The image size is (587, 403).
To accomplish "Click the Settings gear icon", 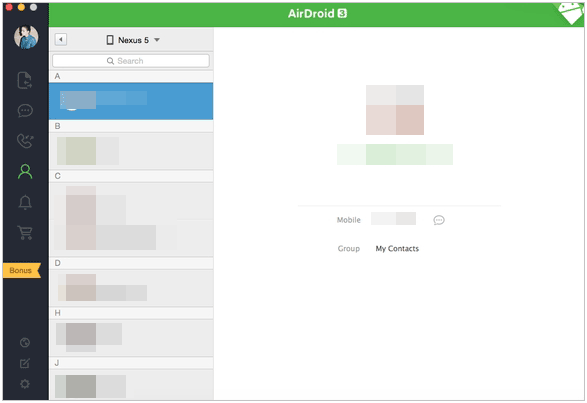I will (25, 384).
